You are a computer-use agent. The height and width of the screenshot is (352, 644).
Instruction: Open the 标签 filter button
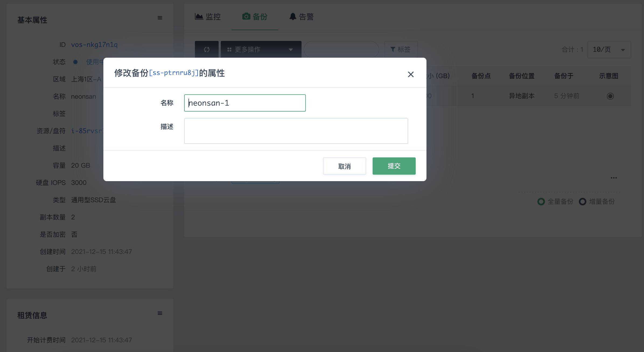coord(401,49)
